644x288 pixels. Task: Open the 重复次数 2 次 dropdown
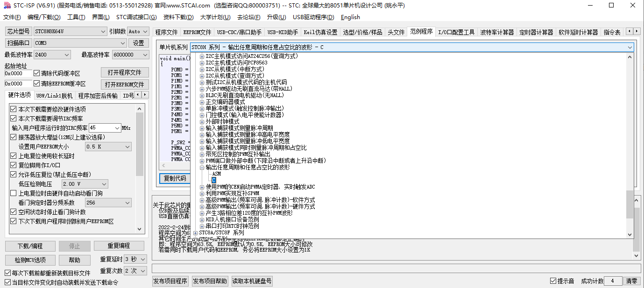136,271
